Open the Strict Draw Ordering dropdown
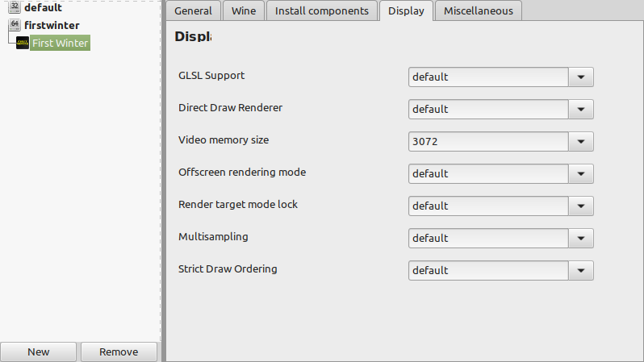This screenshot has height=362, width=644. [x=500, y=270]
